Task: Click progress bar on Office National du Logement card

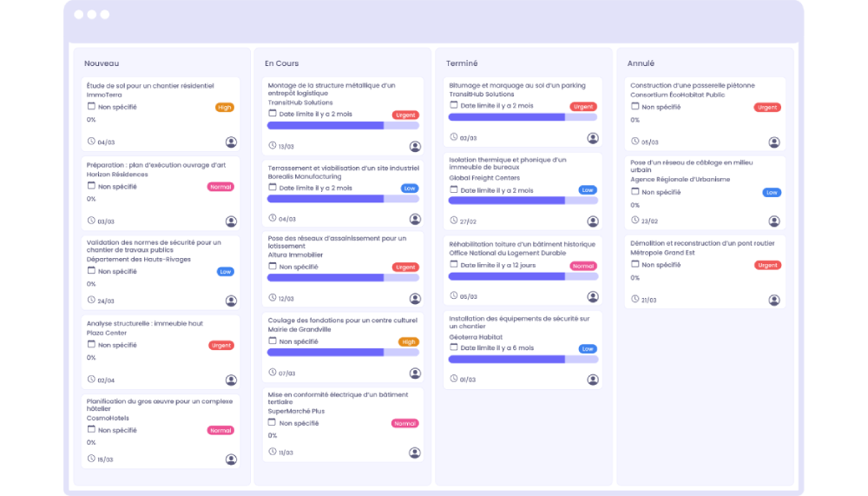Action: pos(523,276)
